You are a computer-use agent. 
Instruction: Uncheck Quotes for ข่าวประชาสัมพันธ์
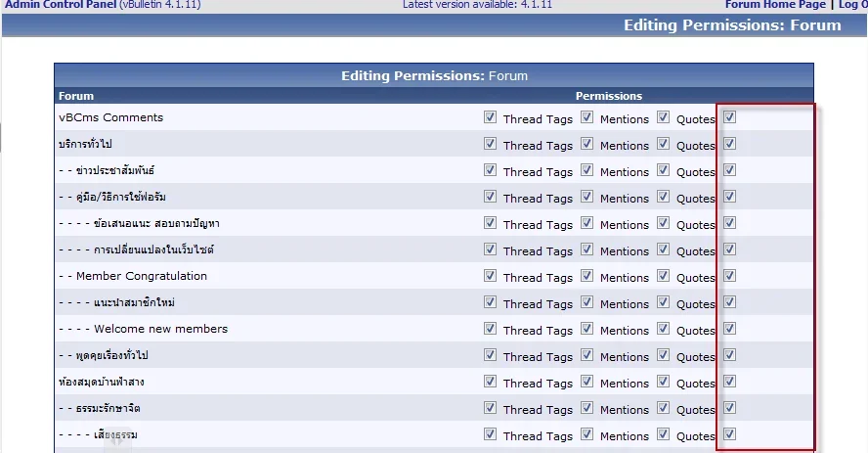663,170
